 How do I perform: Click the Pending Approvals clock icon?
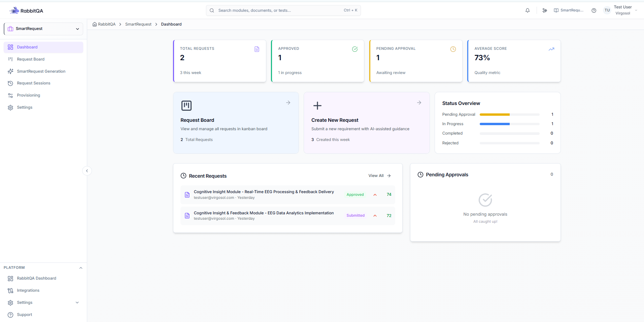click(x=420, y=175)
